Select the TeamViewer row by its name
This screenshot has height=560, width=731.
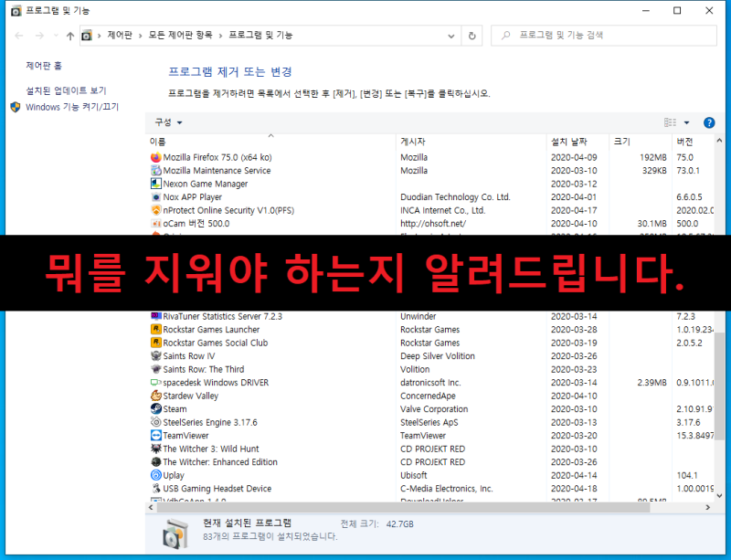coord(185,436)
